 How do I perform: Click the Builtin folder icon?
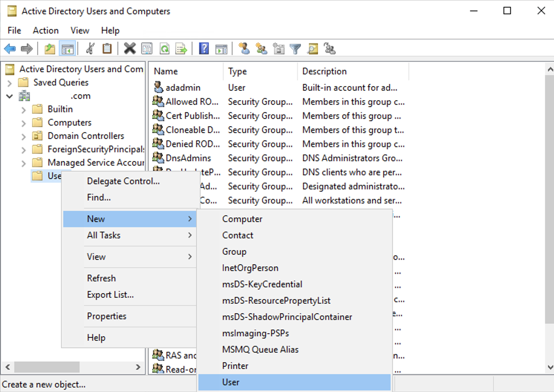pos(38,109)
